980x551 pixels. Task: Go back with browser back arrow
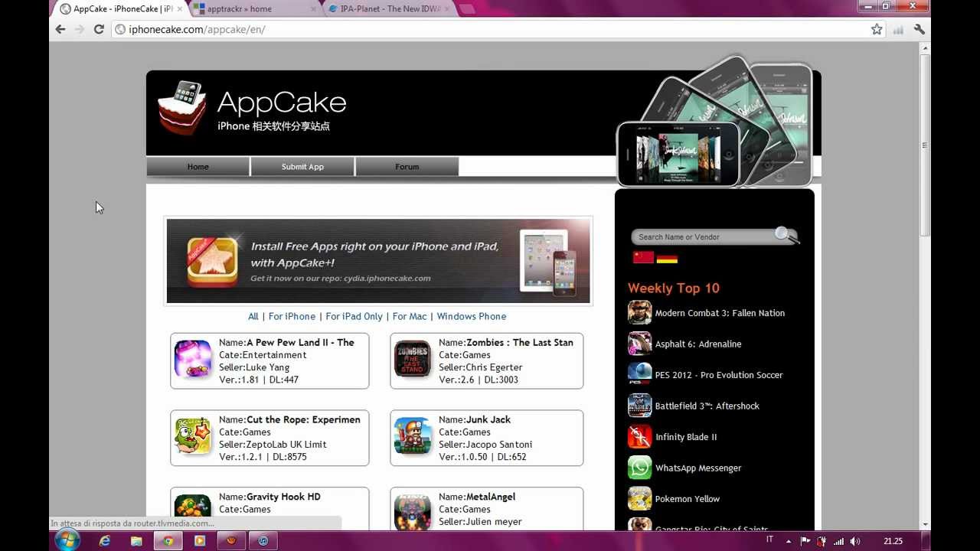click(x=60, y=29)
